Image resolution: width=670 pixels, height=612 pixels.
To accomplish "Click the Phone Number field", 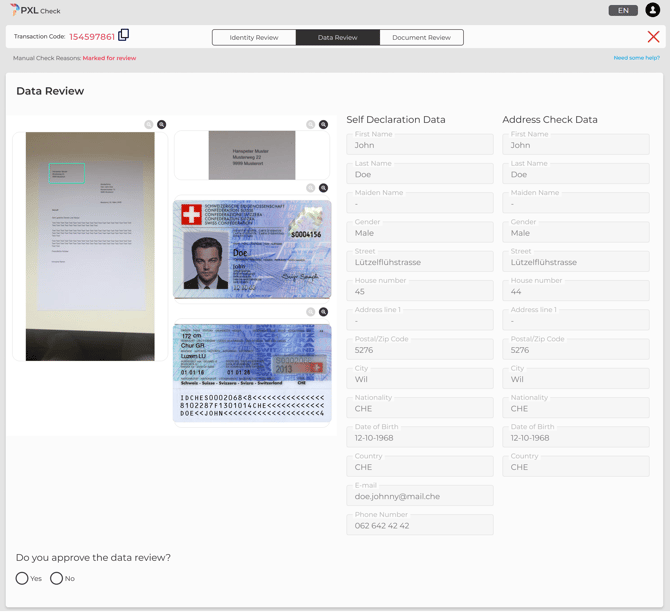I will pos(420,525).
